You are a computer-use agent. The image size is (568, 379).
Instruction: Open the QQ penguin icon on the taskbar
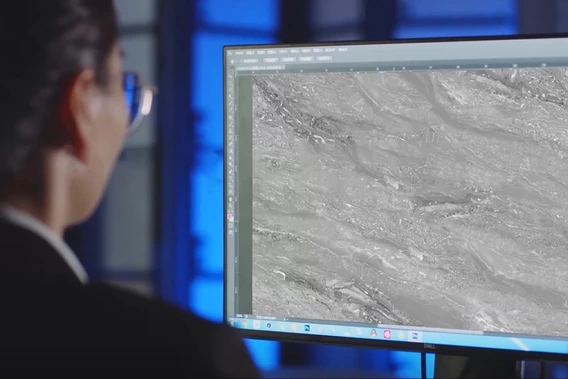click(373, 333)
